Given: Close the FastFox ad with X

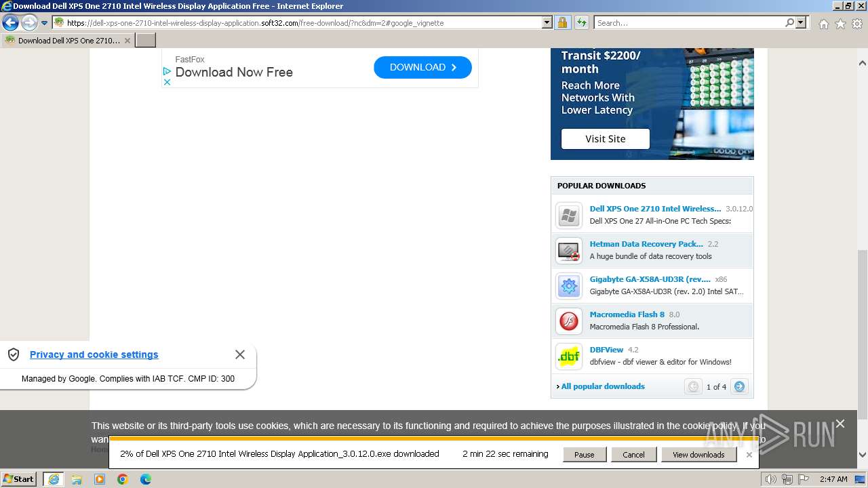Looking at the screenshot, I should click(167, 82).
